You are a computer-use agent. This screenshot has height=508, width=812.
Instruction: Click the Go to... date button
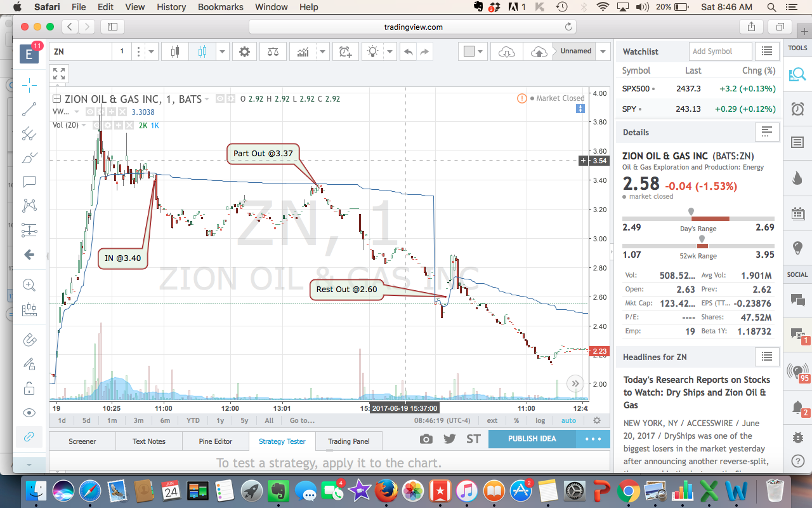tap(302, 420)
